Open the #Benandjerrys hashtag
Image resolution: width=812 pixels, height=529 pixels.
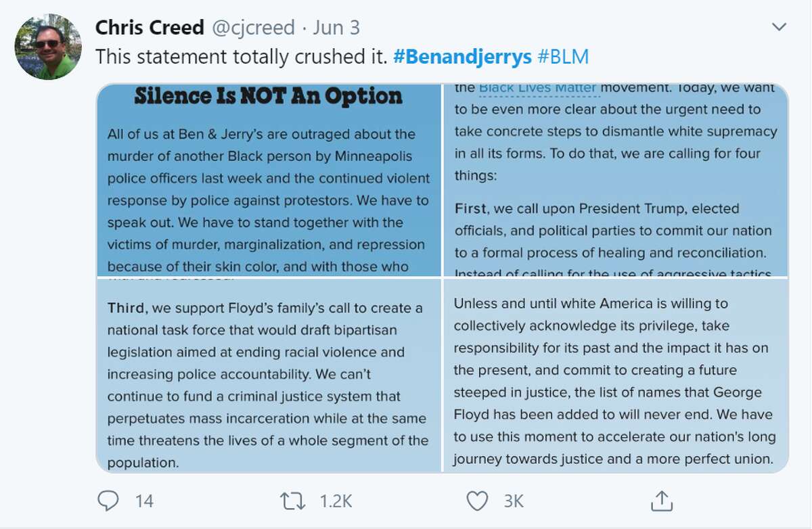(x=462, y=56)
